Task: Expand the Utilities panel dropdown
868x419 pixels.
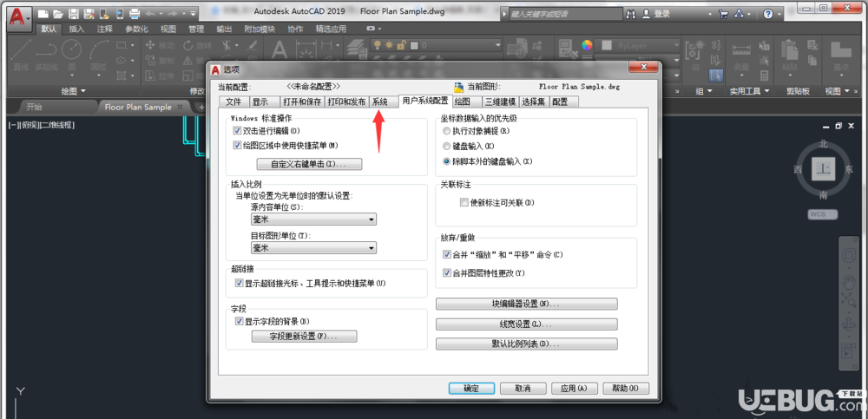Action: pos(750,91)
